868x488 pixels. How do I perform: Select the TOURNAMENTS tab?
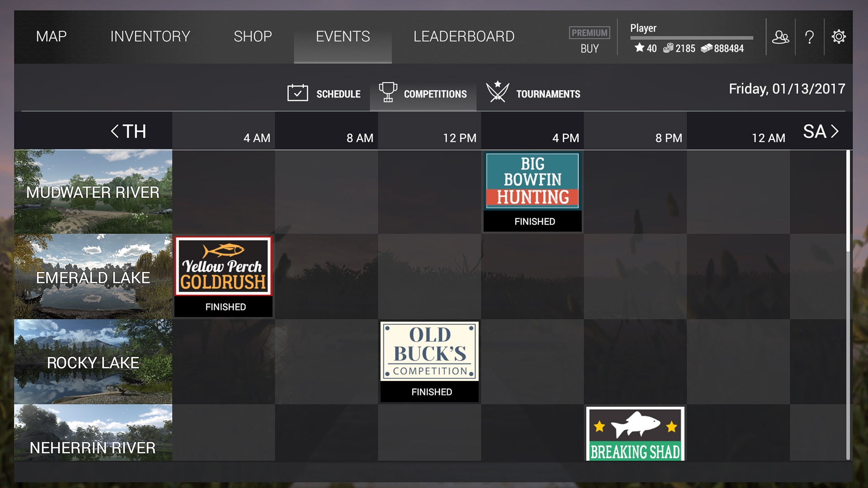pyautogui.click(x=533, y=93)
